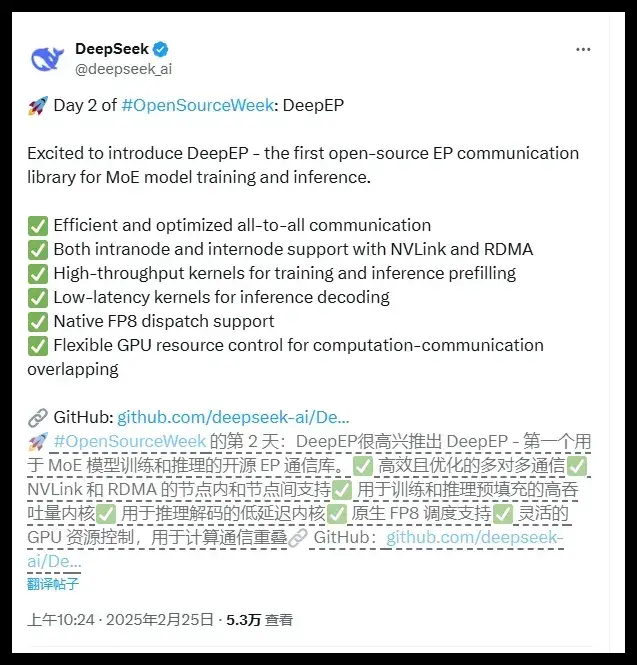This screenshot has width=637, height=665.
Task: Click the 5.3万 查看 view count
Action: click(x=260, y=620)
